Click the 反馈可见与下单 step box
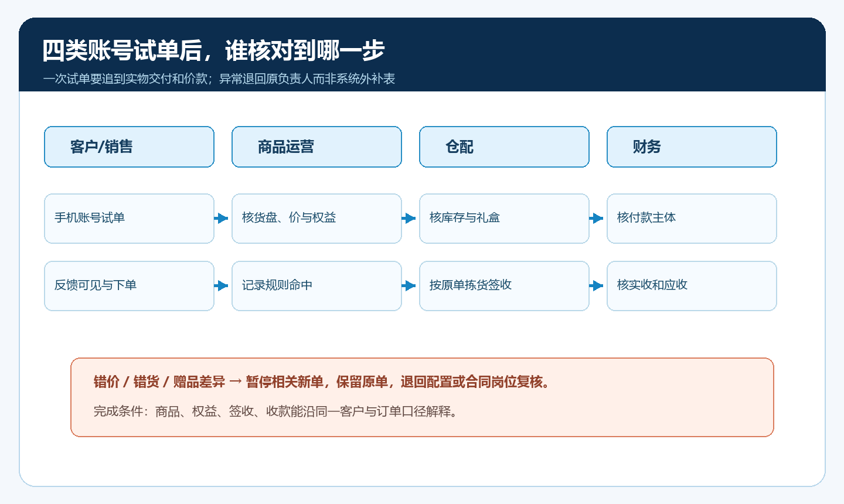Viewport: 844px width, 504px height. pos(129,286)
